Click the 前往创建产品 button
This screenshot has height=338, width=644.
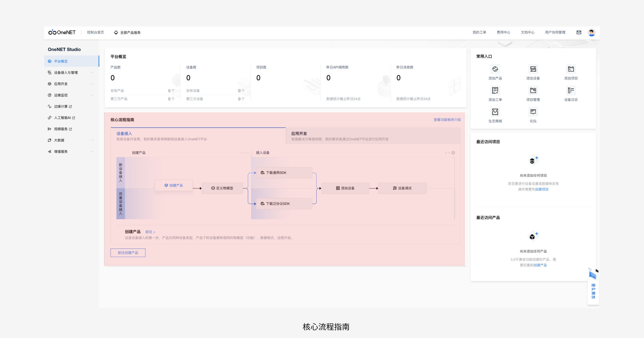click(128, 253)
